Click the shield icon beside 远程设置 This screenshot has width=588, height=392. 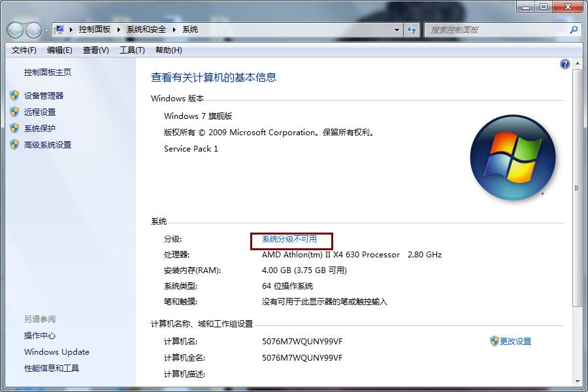[14, 112]
